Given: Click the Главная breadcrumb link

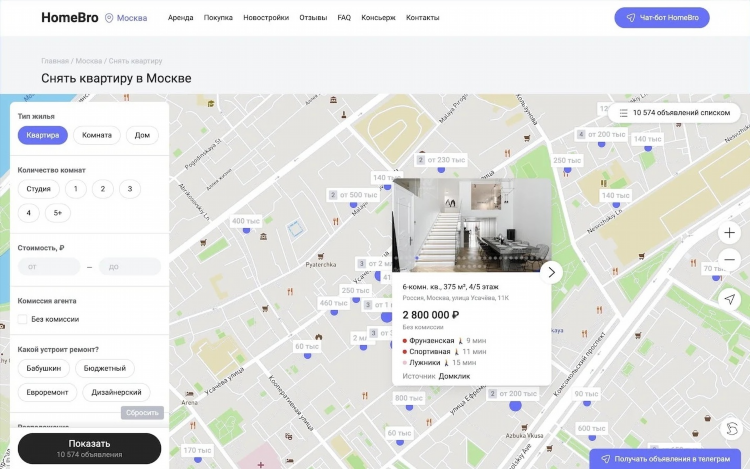Looking at the screenshot, I should point(55,61).
